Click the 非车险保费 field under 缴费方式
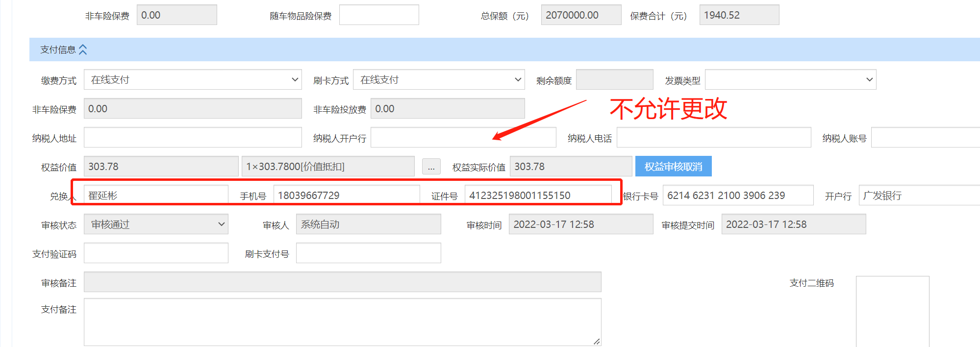Screen dimensions: 980x347 point(193,108)
